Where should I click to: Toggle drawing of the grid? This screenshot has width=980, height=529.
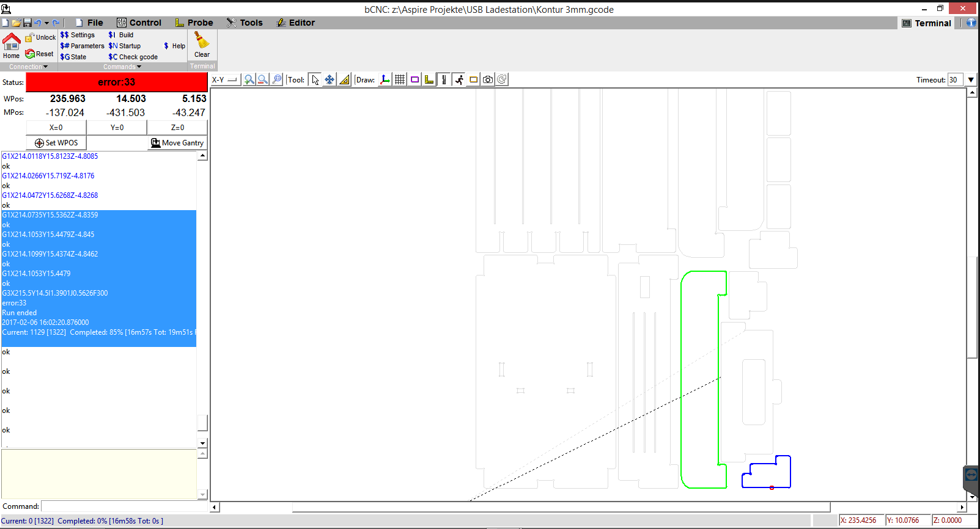[x=400, y=79]
